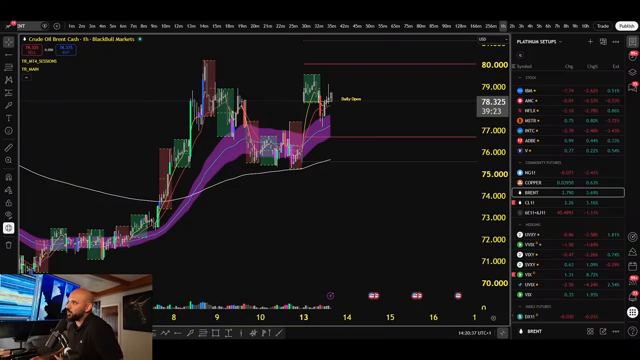
Task: Collapse the COMMODITY FUTURES section
Action: (x=520, y=162)
